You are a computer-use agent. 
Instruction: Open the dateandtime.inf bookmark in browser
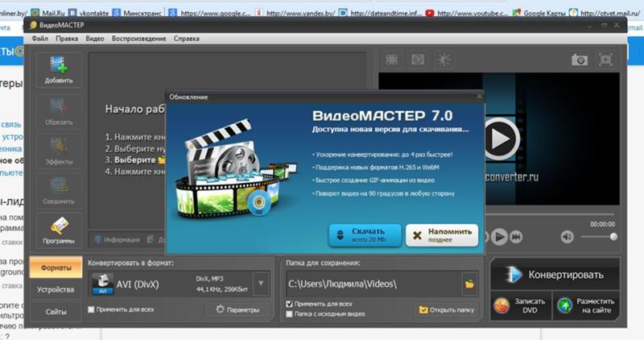click(381, 13)
